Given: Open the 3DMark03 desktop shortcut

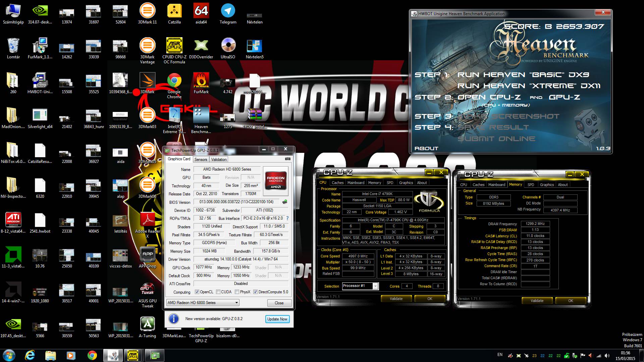Looking at the screenshot, I should pyautogui.click(x=147, y=118).
